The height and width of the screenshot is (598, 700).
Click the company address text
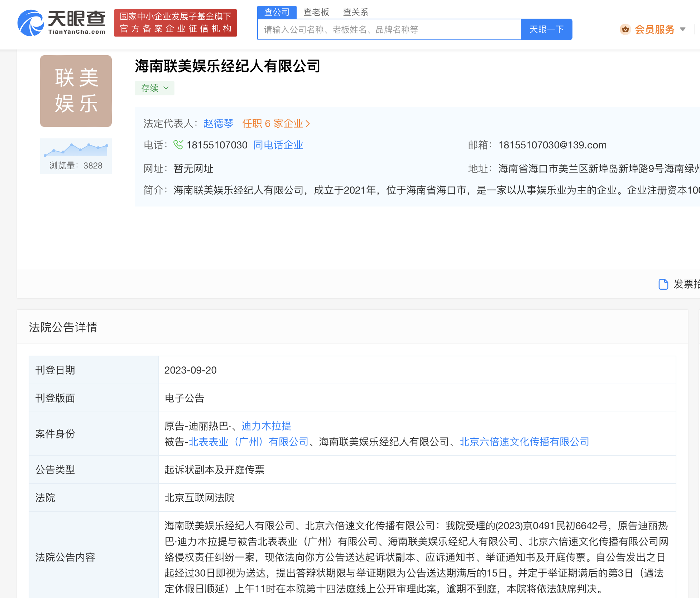(x=599, y=169)
